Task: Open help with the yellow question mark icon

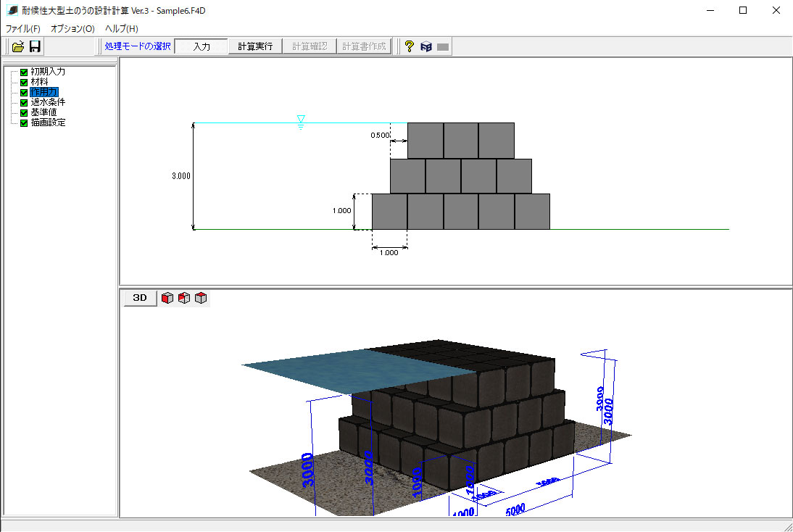Action: 410,46
